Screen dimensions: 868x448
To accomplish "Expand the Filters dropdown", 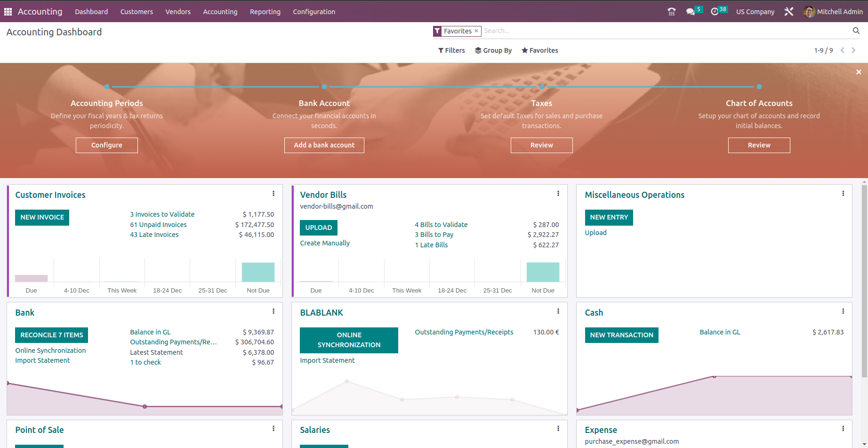I will [451, 50].
